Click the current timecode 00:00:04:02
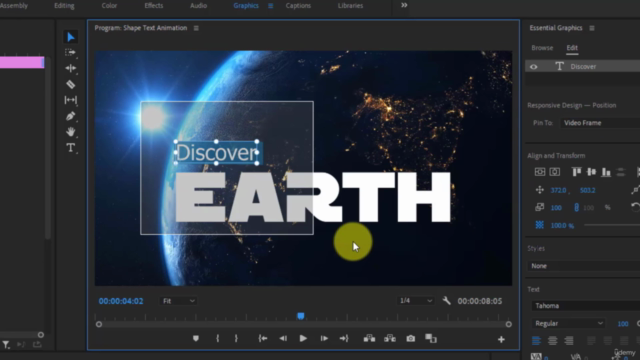Viewport: 640px width, 360px height. coord(121,301)
